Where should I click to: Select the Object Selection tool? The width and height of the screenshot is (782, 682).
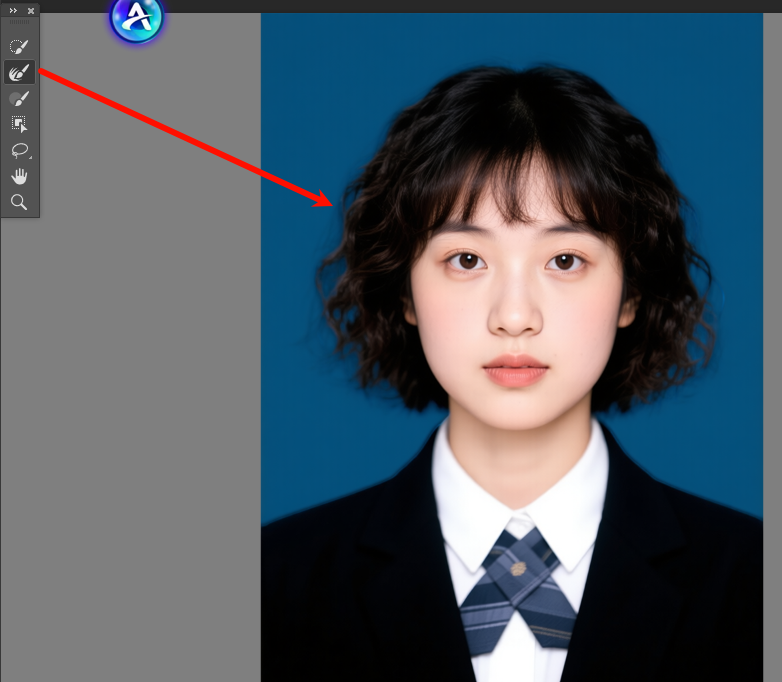pos(19,124)
